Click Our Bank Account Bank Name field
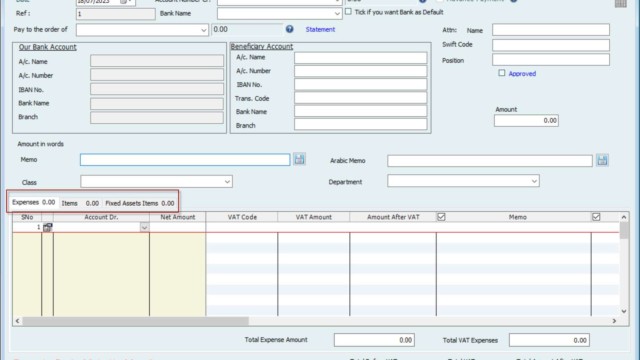 tap(157, 104)
